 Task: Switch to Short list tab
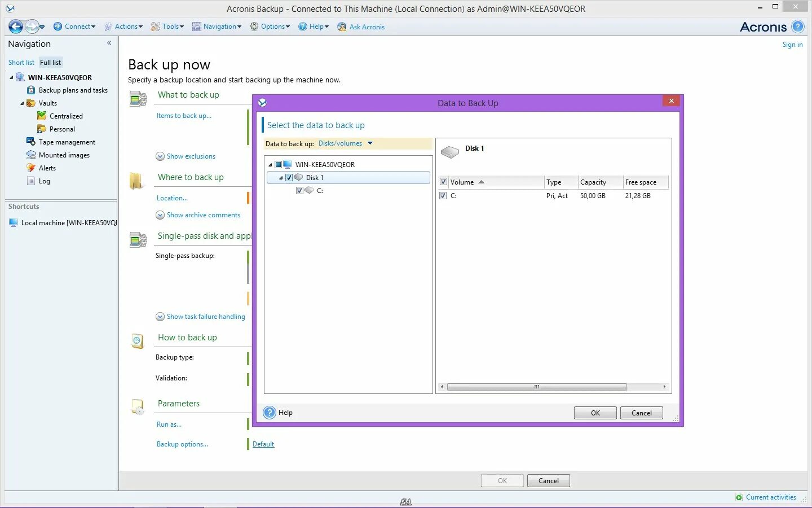[21, 63]
